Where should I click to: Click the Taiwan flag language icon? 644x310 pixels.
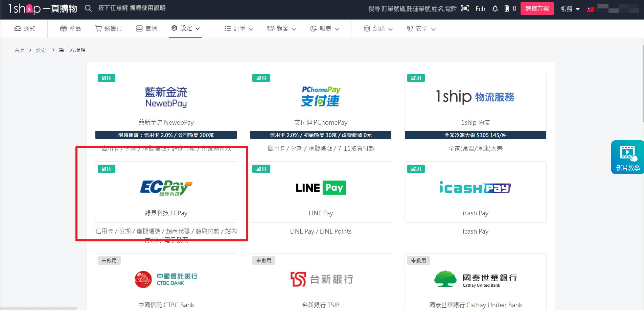(591, 9)
